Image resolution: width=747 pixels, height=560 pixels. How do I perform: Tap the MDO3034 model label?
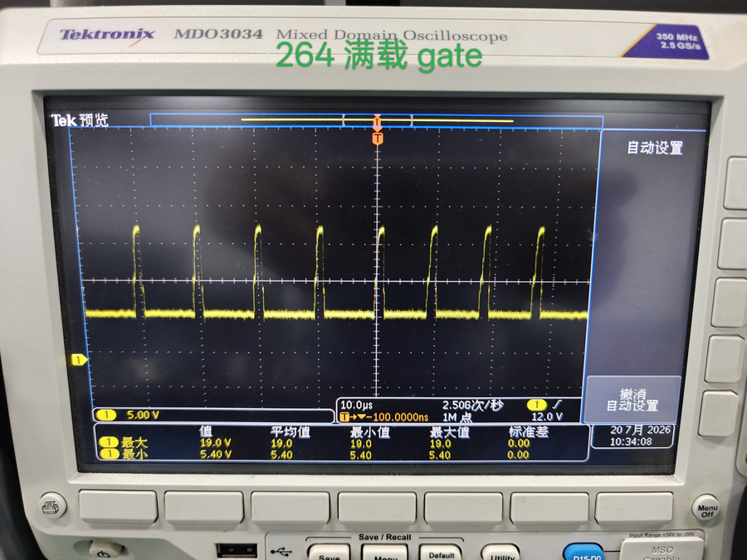(x=218, y=34)
